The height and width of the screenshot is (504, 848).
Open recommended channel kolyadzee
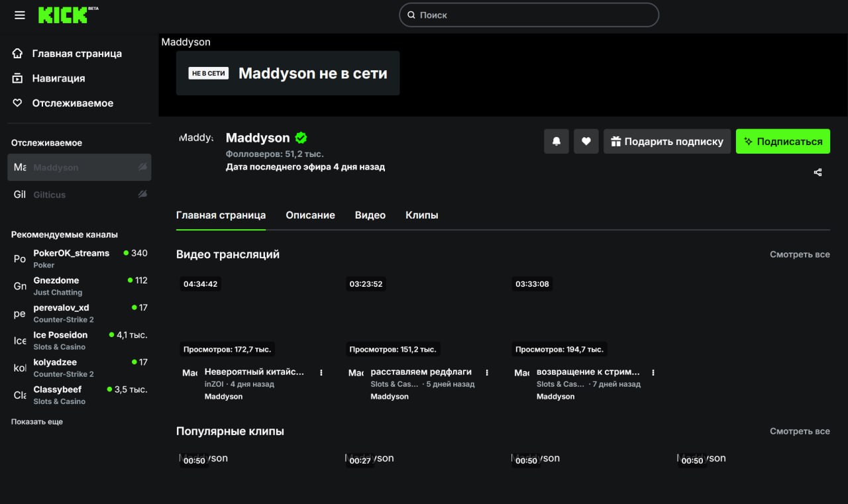coord(79,368)
